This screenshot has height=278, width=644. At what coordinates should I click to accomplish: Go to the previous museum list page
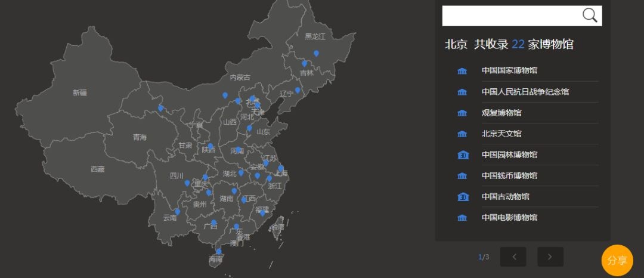[513, 257]
